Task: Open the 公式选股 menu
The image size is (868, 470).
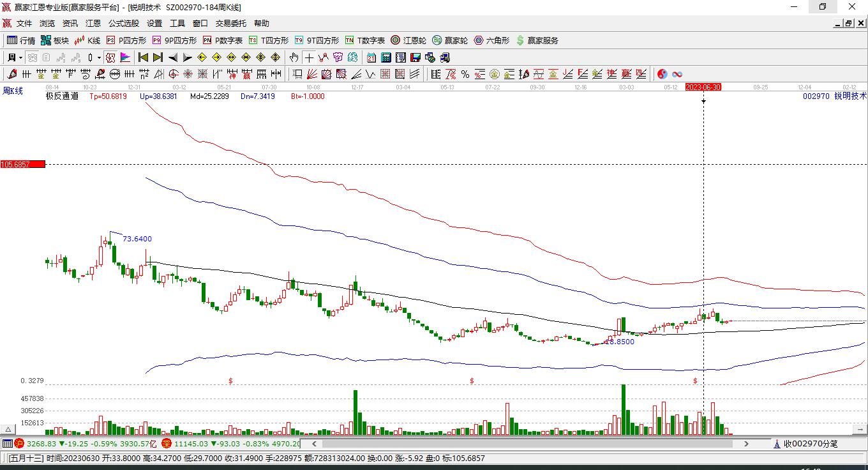Action: pos(123,24)
